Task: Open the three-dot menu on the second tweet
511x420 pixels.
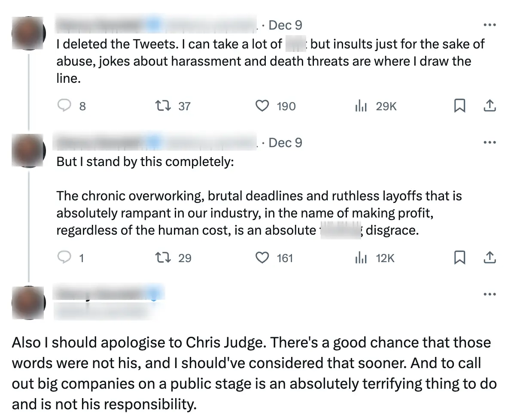Action: click(490, 142)
